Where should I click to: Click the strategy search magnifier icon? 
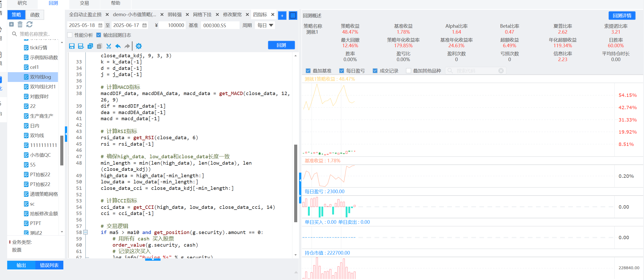point(14,34)
